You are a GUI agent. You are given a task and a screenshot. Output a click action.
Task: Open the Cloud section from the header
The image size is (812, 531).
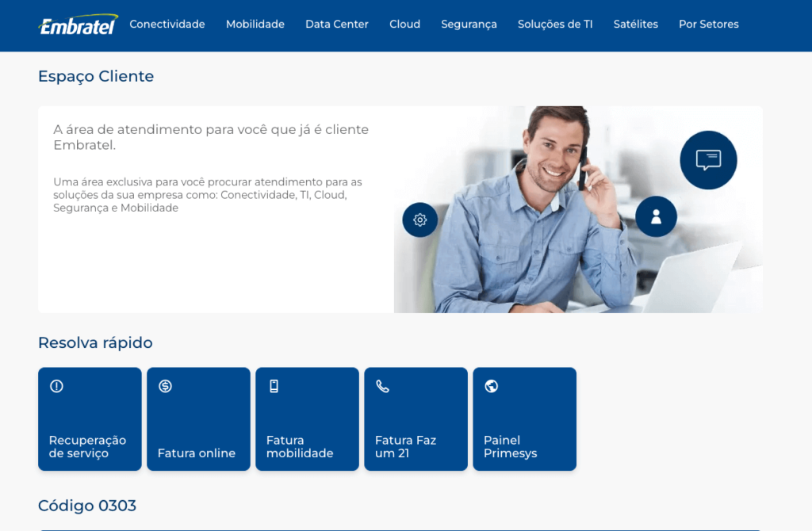pos(404,24)
